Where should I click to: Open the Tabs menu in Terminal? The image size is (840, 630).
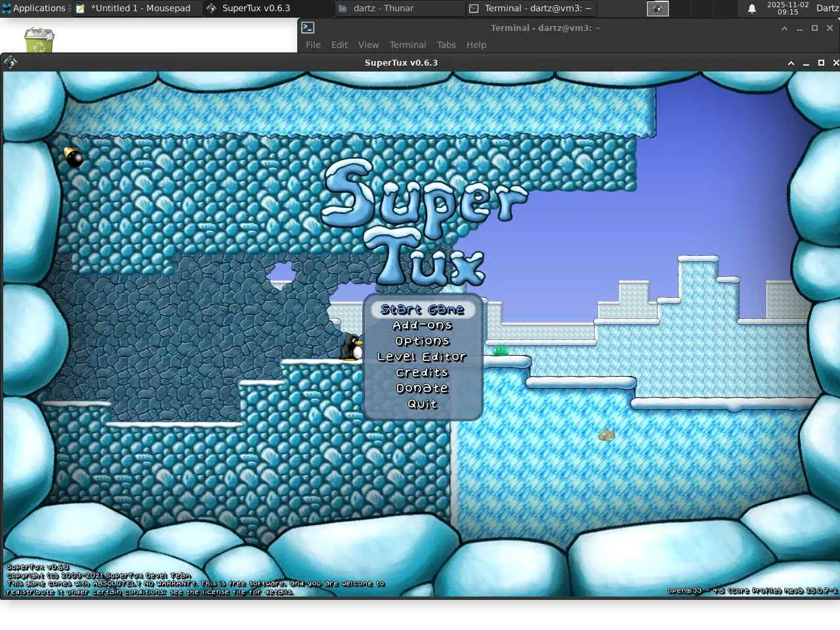coord(446,45)
